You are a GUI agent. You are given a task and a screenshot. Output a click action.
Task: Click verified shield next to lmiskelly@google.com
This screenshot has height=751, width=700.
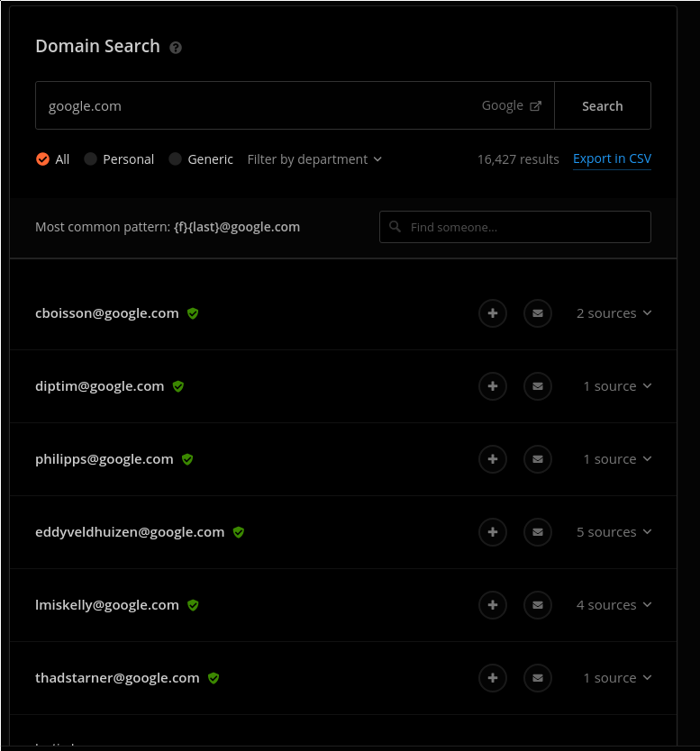coord(193,605)
